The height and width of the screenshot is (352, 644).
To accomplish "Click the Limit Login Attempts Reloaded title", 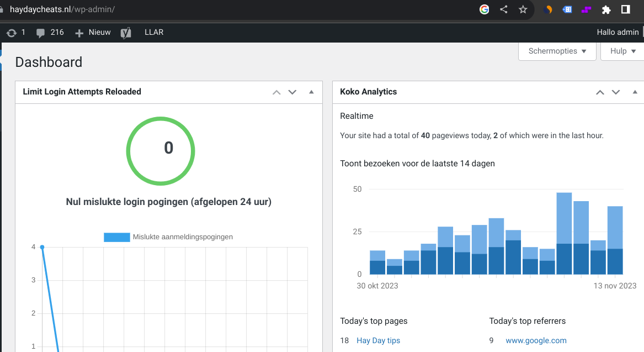I will pos(82,92).
